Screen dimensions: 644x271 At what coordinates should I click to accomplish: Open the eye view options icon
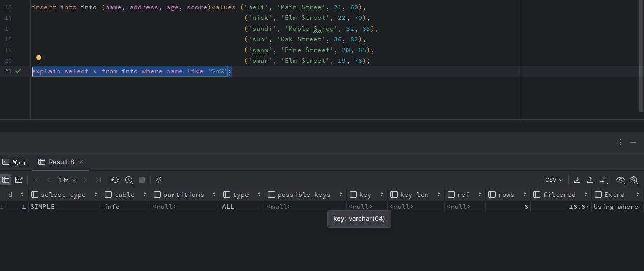(621, 180)
